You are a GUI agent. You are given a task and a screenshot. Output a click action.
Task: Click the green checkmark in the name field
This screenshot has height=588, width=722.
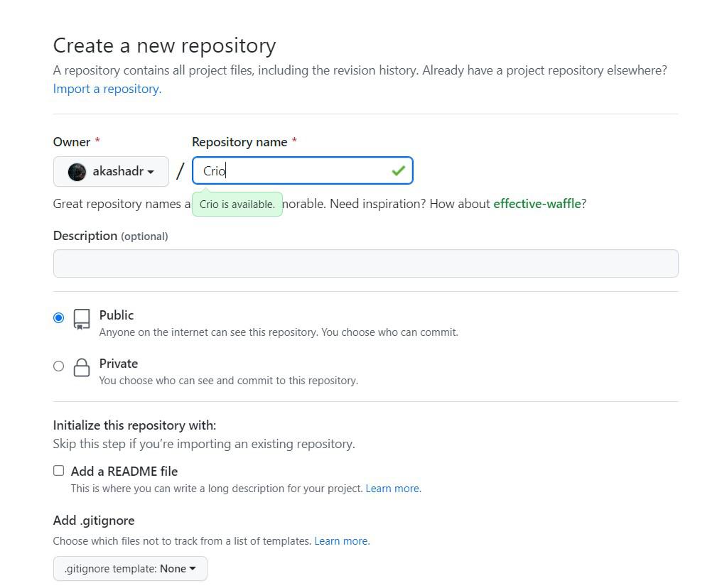click(x=398, y=170)
